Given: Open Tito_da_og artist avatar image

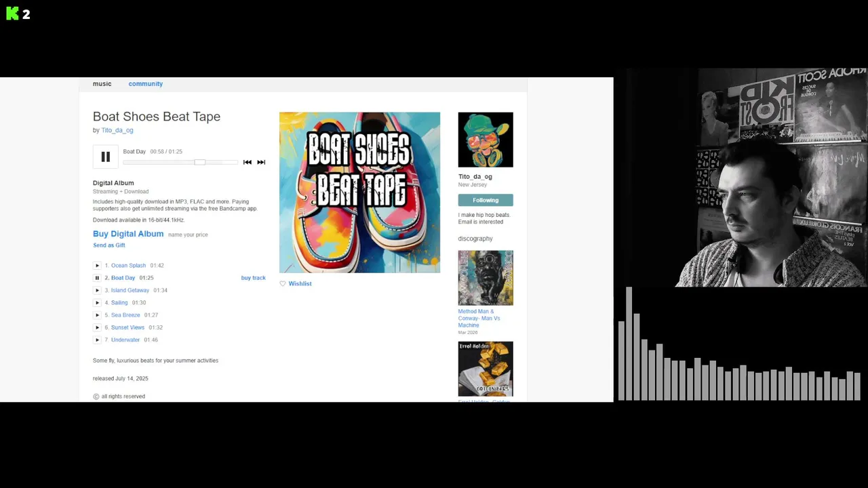Looking at the screenshot, I should pyautogui.click(x=486, y=140).
